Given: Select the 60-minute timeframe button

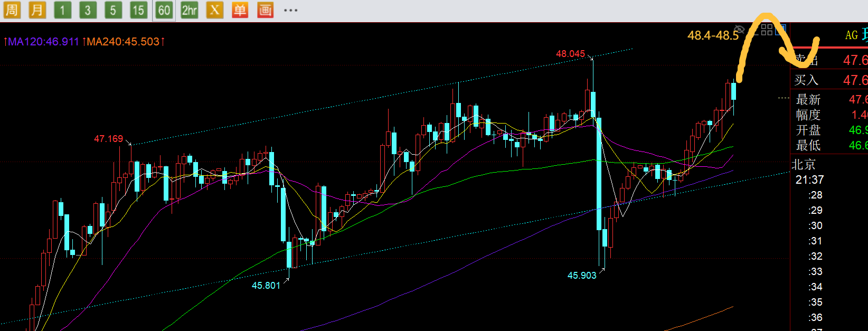Looking at the screenshot, I should point(164,10).
